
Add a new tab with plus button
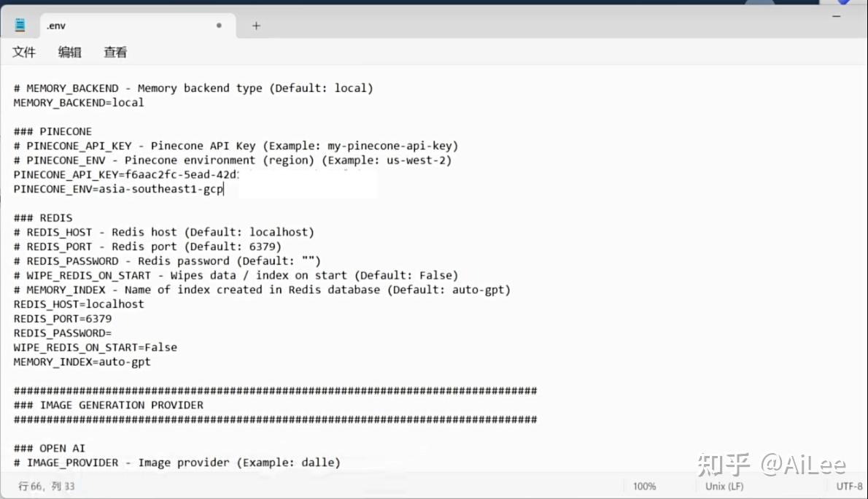click(256, 26)
